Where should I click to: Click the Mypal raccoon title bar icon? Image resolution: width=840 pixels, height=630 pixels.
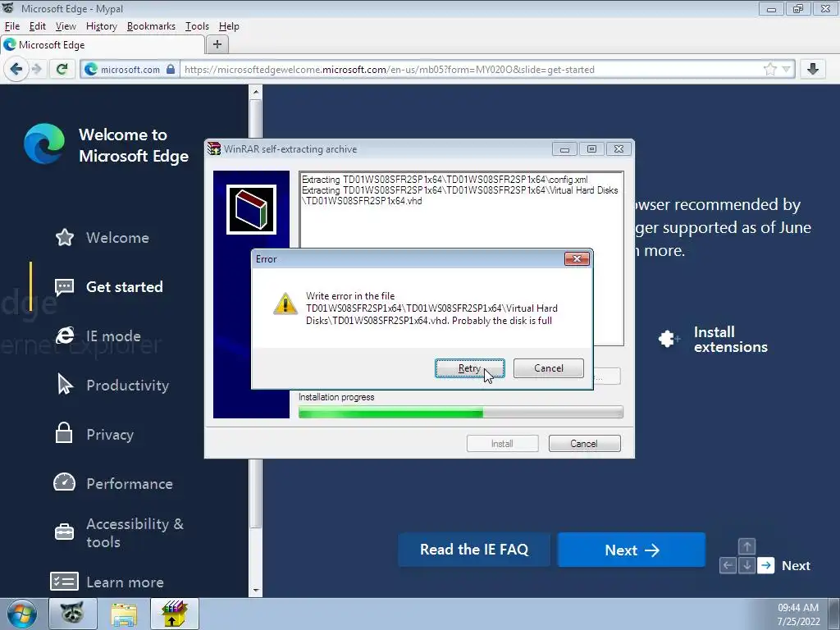pos(8,8)
